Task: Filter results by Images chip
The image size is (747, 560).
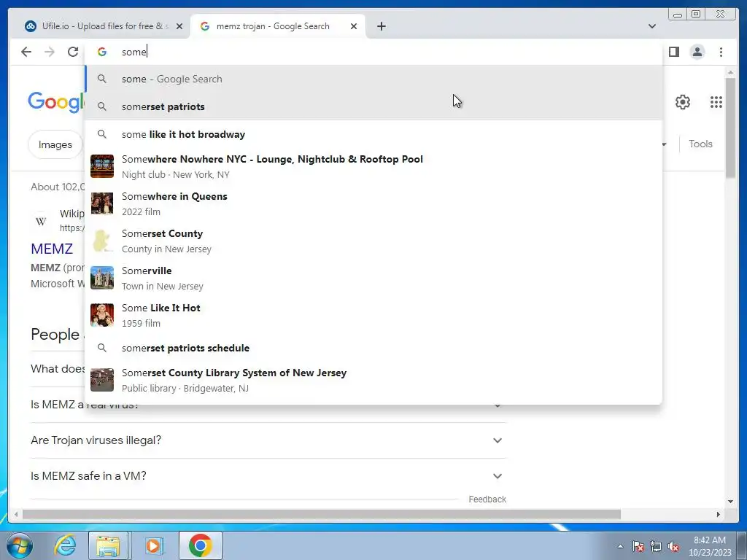Action: point(55,144)
